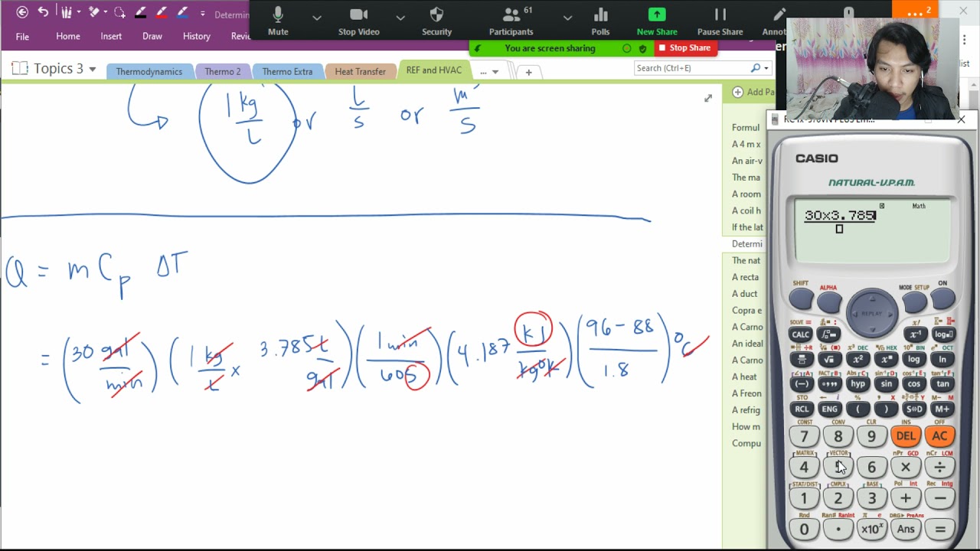Switch to the Thermodynamics section tab
This screenshot has height=551, width=980.
coord(149,71)
